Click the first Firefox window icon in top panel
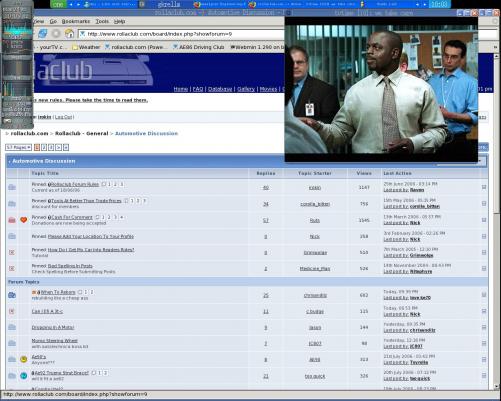Screen dimensions: 501x401 click(x=197, y=4)
